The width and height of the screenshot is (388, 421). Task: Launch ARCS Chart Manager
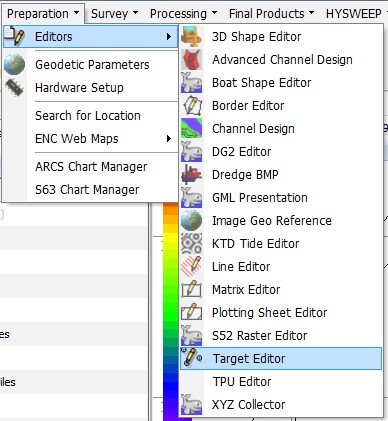pos(91,166)
